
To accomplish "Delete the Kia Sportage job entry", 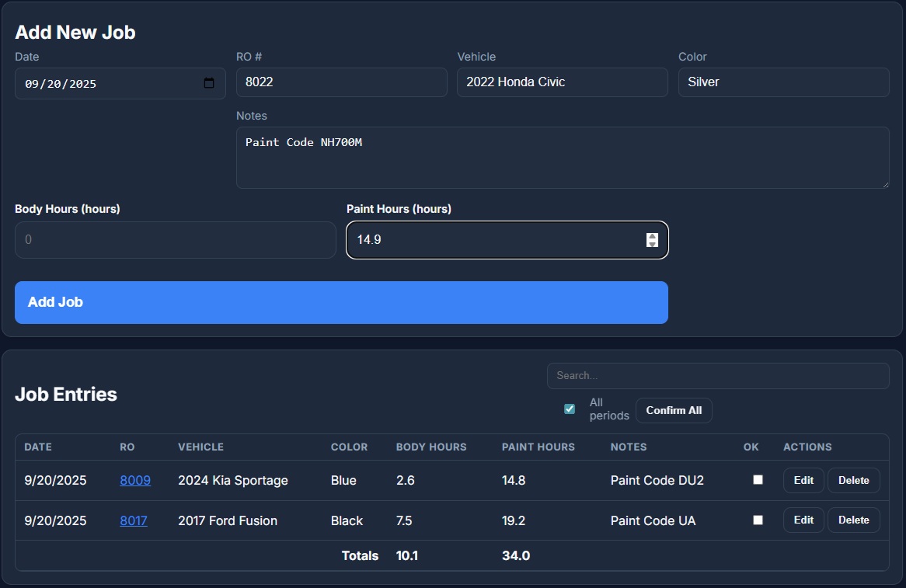I will [x=853, y=480].
